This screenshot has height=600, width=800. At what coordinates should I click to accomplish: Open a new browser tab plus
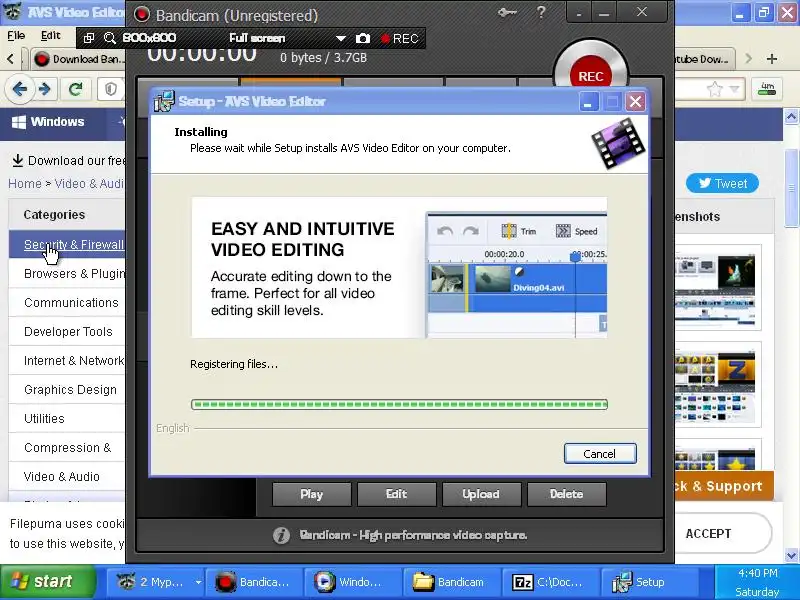tap(772, 59)
